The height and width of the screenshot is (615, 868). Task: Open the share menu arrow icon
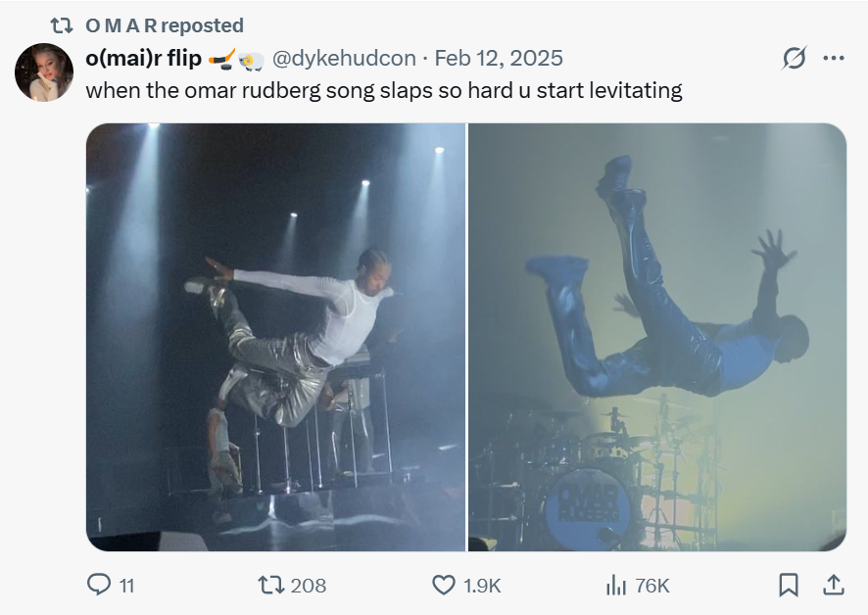coord(833,585)
